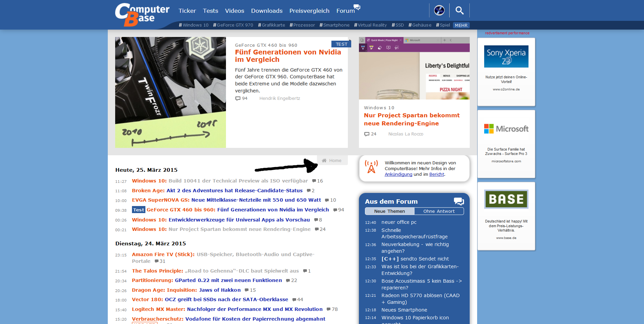Click comment count 2 next to Broken Age
Screen dimensions: 644x324
(311, 191)
